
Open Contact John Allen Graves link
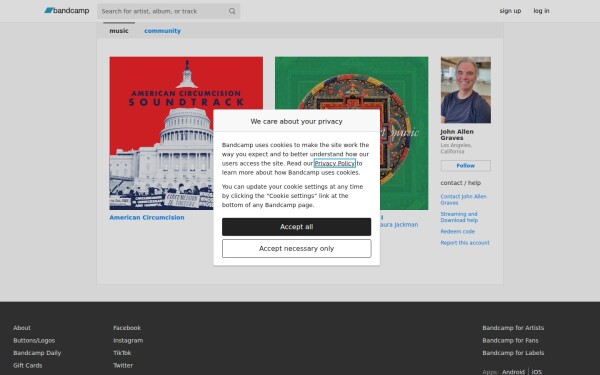point(463,199)
